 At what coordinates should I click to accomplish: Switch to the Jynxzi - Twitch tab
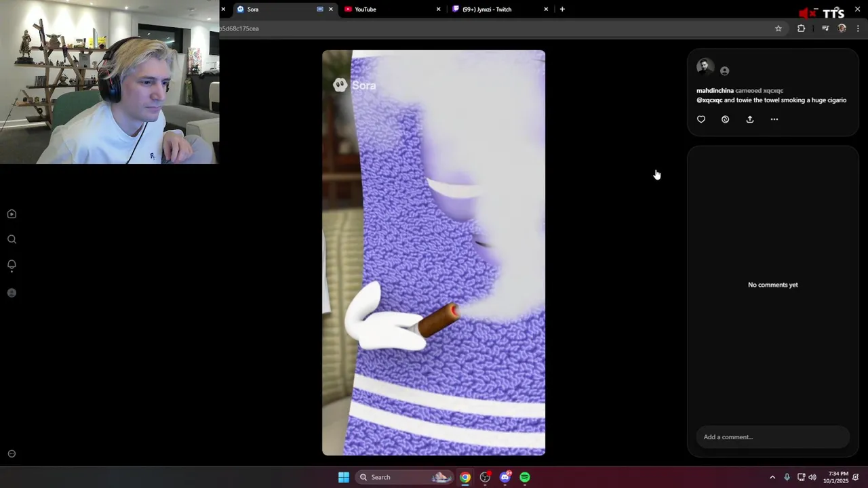[500, 9]
